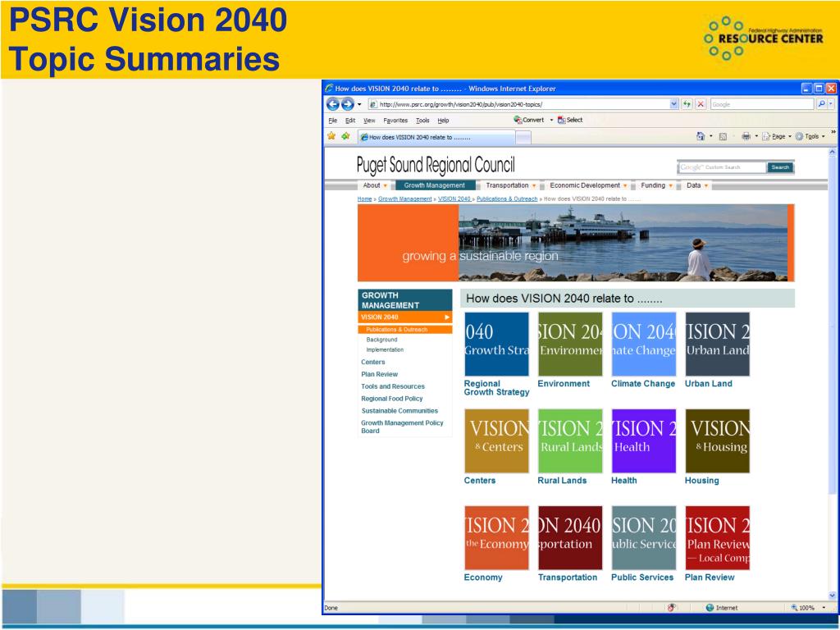840x630 pixels.
Task: Click the browser Home house icon
Action: point(701,137)
